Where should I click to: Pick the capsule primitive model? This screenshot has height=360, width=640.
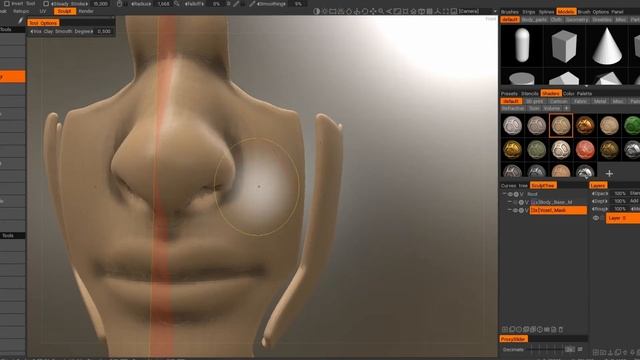pyautogui.click(x=522, y=45)
